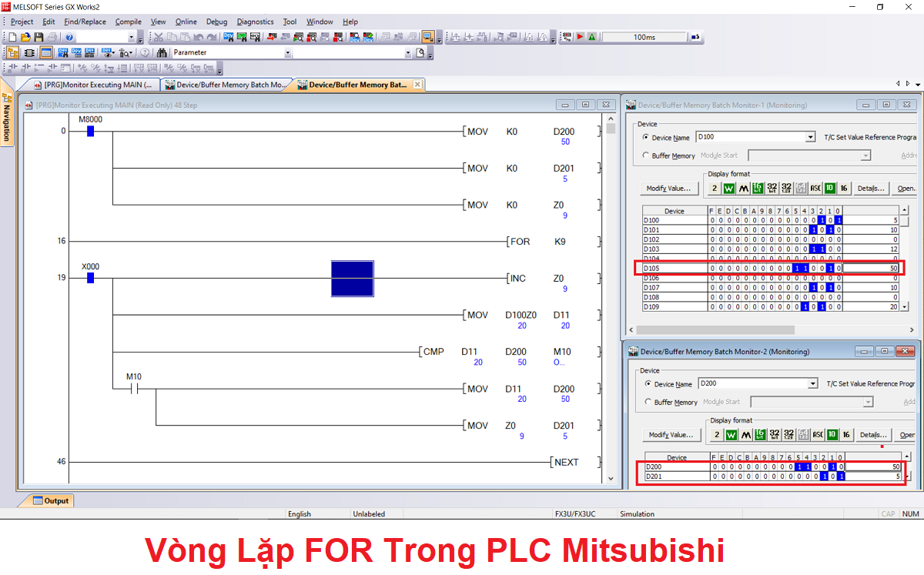Click Open button in Monitor-1
924x575 pixels.
(906, 188)
